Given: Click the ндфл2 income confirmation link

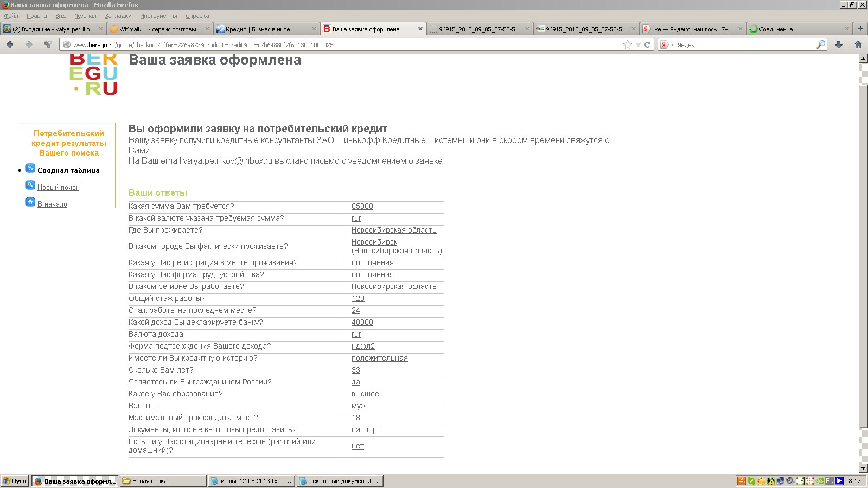Looking at the screenshot, I should pos(363,346).
